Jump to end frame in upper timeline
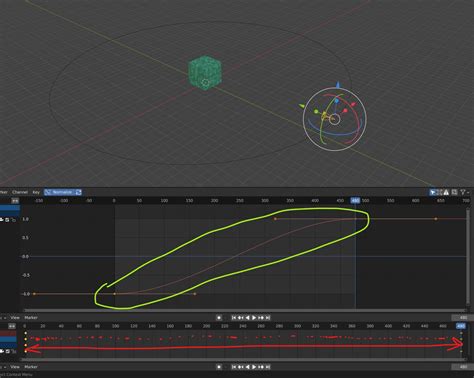Screen dimensions: 474x378 click(268, 318)
